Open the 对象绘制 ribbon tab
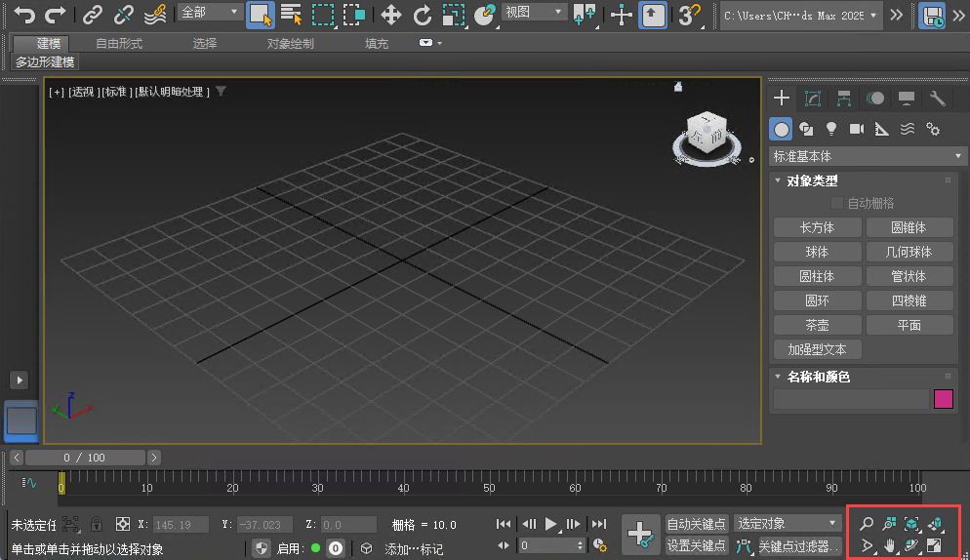This screenshot has width=970, height=560. tap(291, 44)
